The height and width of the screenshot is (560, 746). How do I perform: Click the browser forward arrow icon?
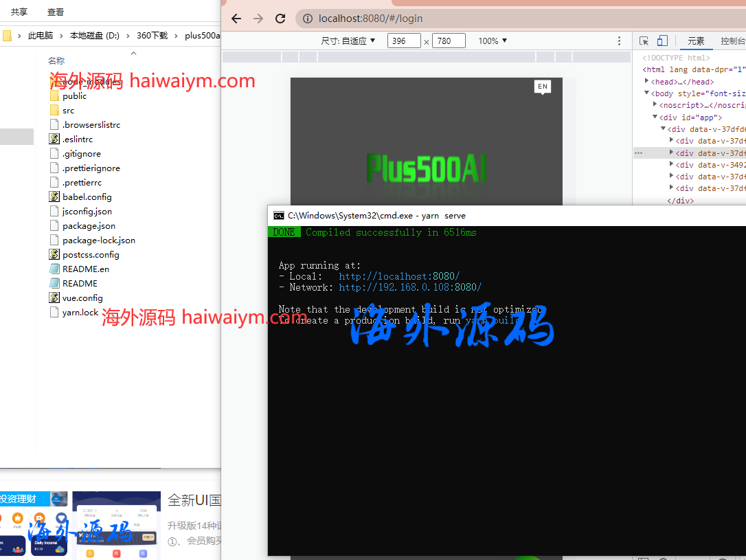[x=258, y=19]
